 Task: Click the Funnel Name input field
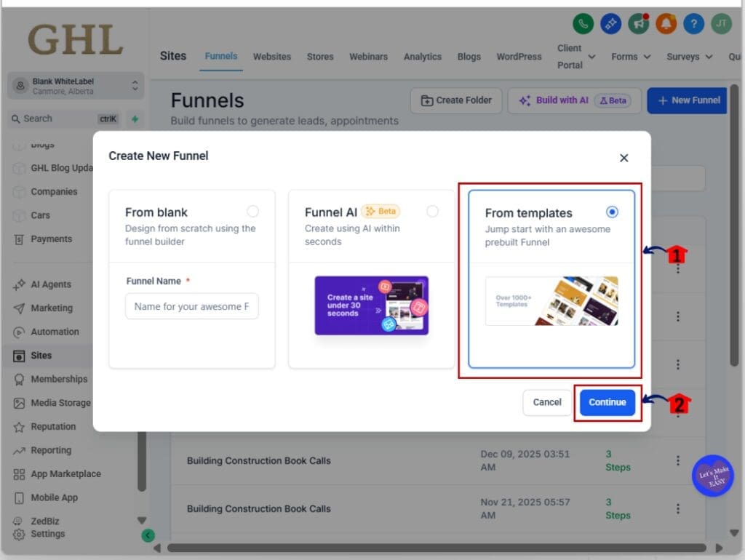click(x=191, y=306)
